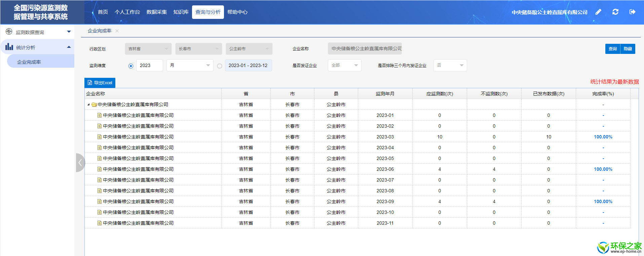Click the company name in 2023-05 row
The image size is (644, 256).
(x=138, y=158)
